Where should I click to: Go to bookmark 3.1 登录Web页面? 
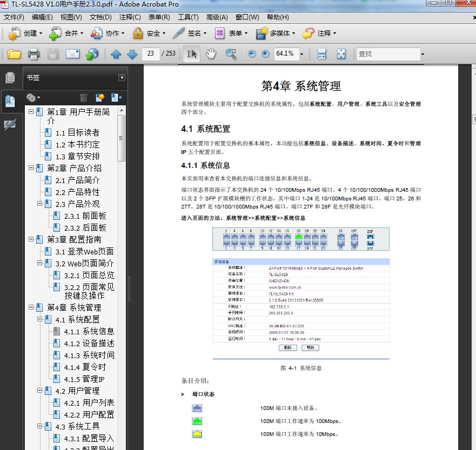(x=84, y=252)
